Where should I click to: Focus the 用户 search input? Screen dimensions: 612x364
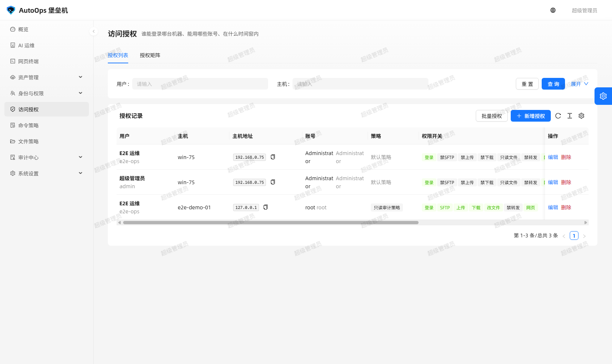coord(200,84)
